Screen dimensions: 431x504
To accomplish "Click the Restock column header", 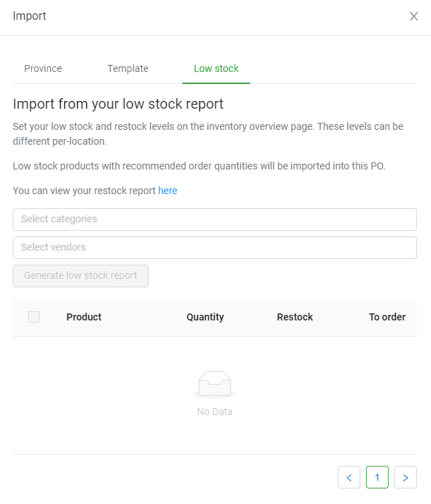I will (x=295, y=317).
